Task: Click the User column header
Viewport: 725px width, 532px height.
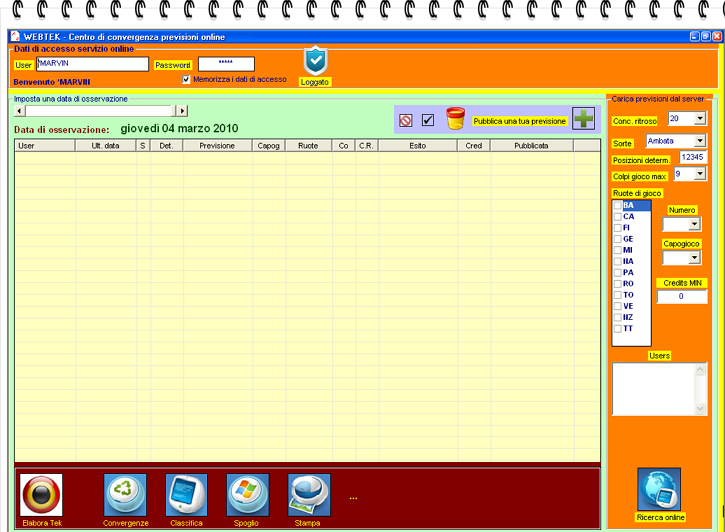Action: pos(45,146)
